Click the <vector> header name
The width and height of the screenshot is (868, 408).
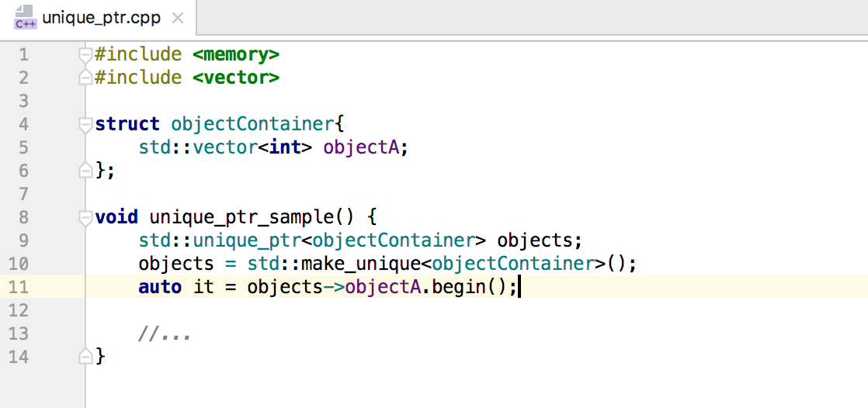click(x=236, y=78)
